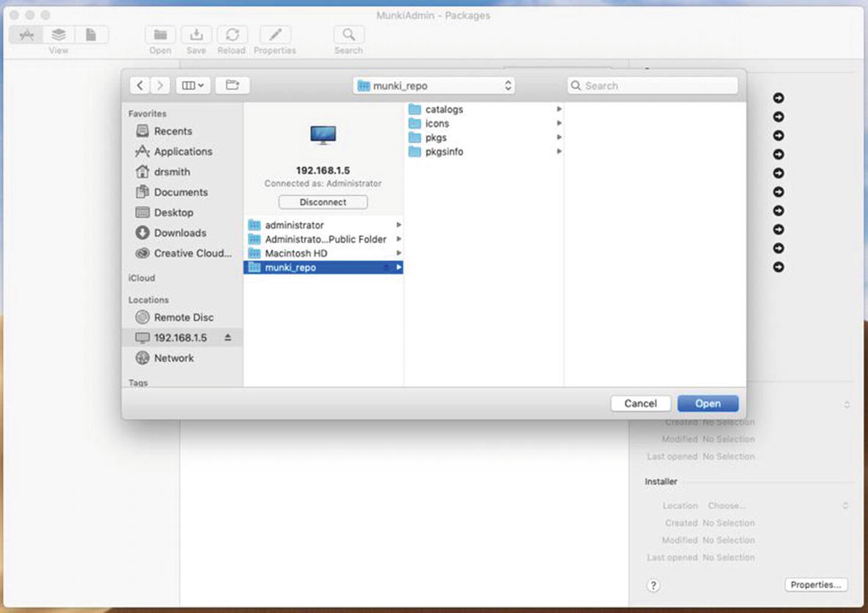
Task: Click the Forward navigation arrow in dialog
Action: pos(160,85)
